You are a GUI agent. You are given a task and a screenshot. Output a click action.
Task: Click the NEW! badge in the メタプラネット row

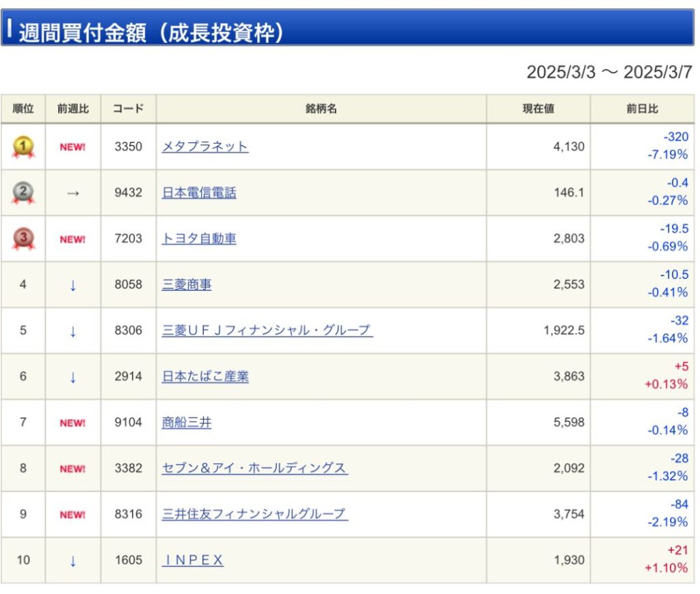72,147
